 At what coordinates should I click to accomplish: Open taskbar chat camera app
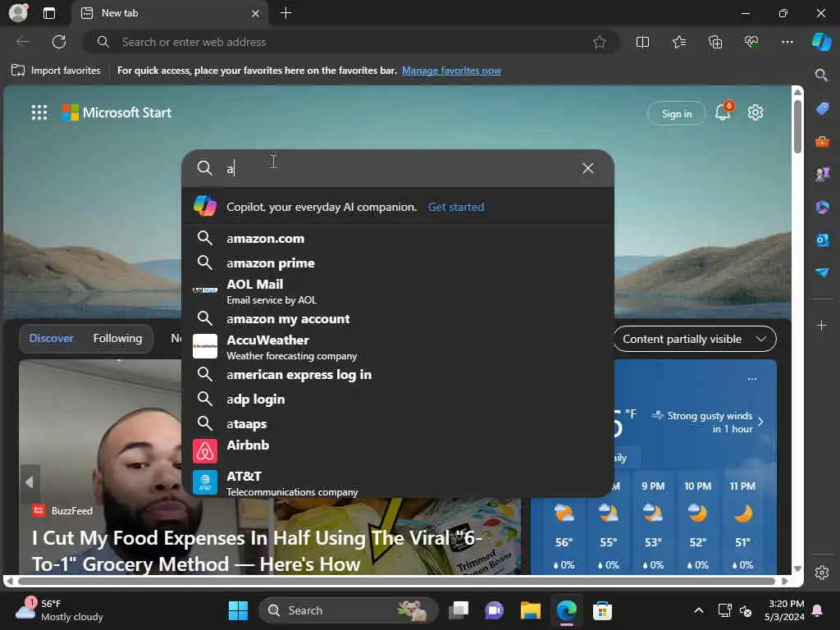coord(494,610)
